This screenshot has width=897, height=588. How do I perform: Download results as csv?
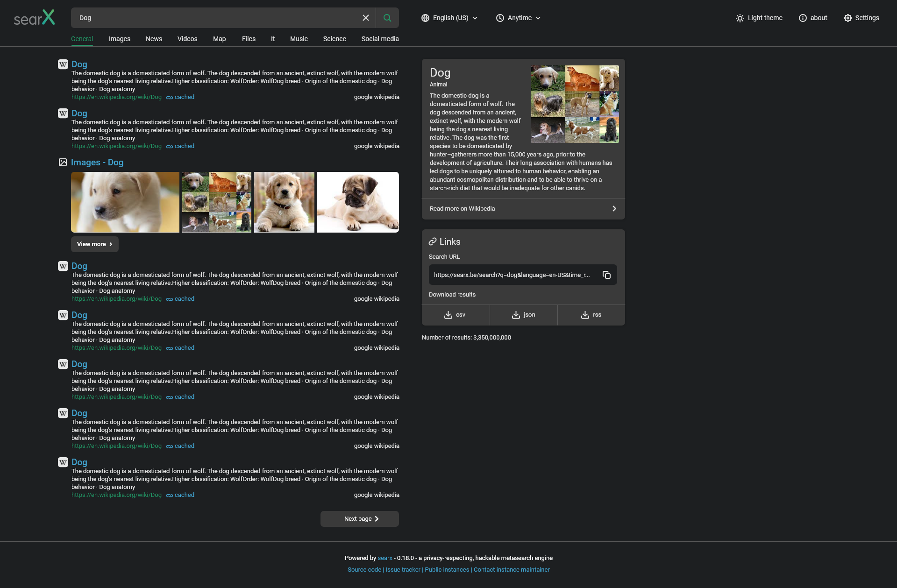456,315
